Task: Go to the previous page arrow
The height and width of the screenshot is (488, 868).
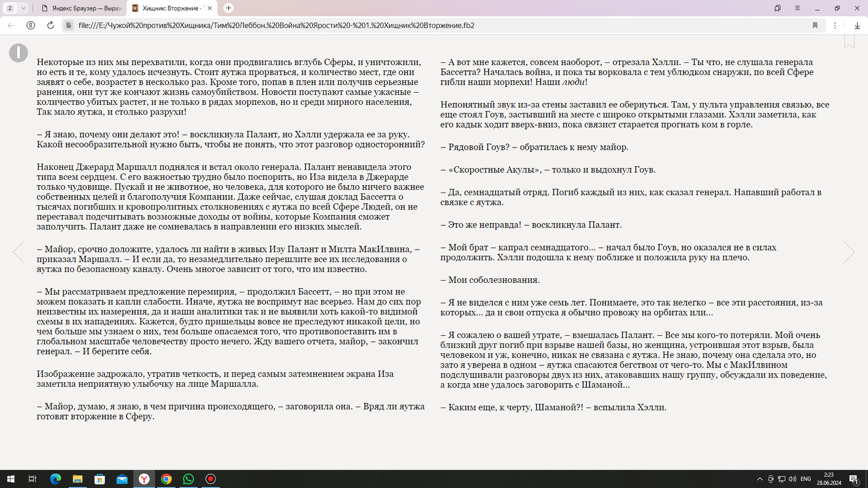Action: pyautogui.click(x=19, y=252)
